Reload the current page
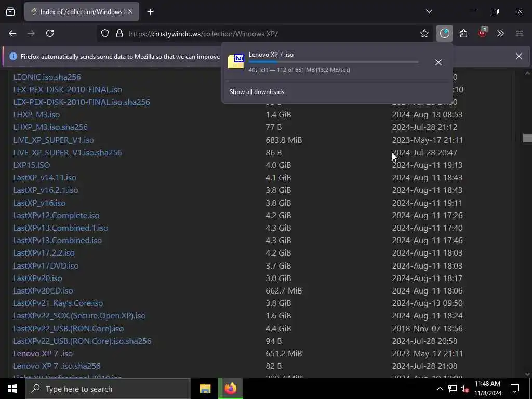The width and height of the screenshot is (532, 399). click(50, 33)
